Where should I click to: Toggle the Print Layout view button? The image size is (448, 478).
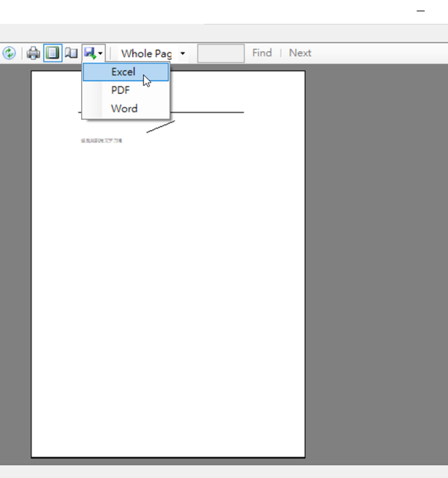point(53,53)
